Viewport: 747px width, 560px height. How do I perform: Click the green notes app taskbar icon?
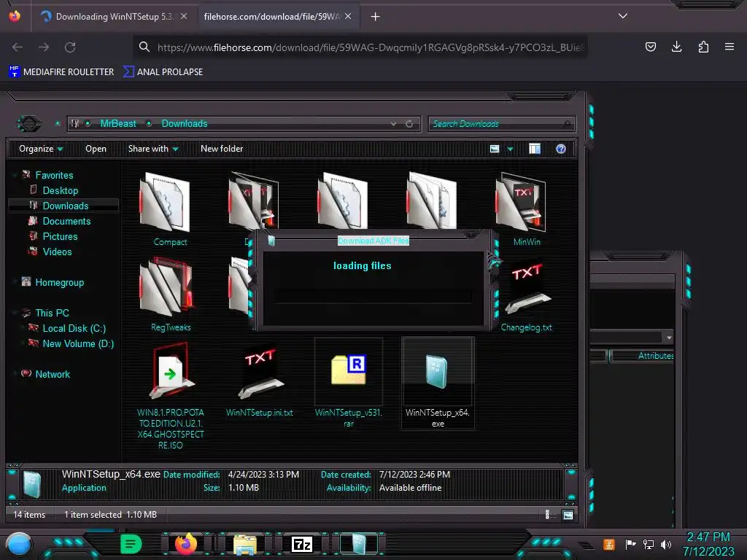[131, 544]
